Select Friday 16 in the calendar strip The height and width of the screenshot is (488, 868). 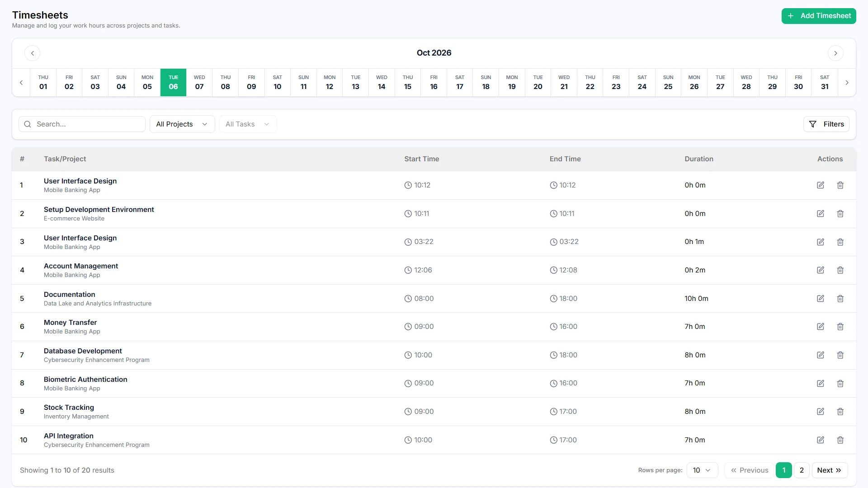click(434, 82)
